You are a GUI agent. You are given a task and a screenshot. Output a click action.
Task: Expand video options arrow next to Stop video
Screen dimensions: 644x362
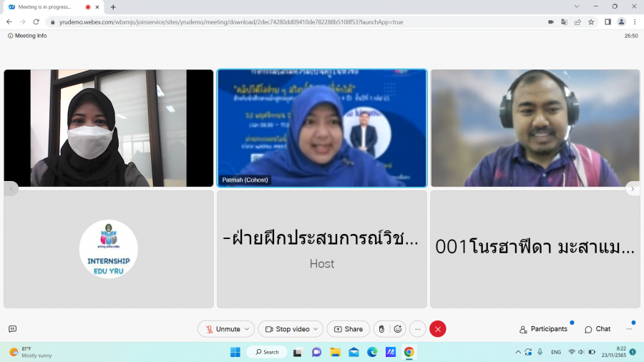pos(316,329)
